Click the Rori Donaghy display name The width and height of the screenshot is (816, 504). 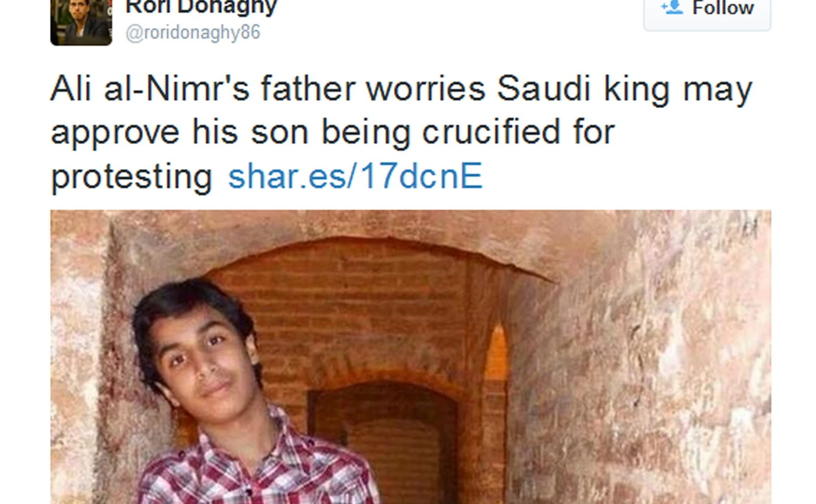201,7
